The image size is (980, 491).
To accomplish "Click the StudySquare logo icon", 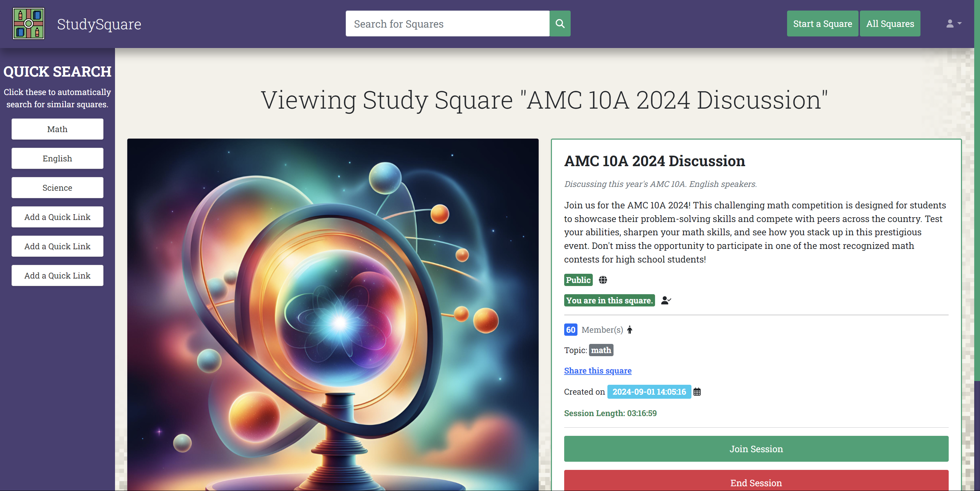I will point(29,23).
